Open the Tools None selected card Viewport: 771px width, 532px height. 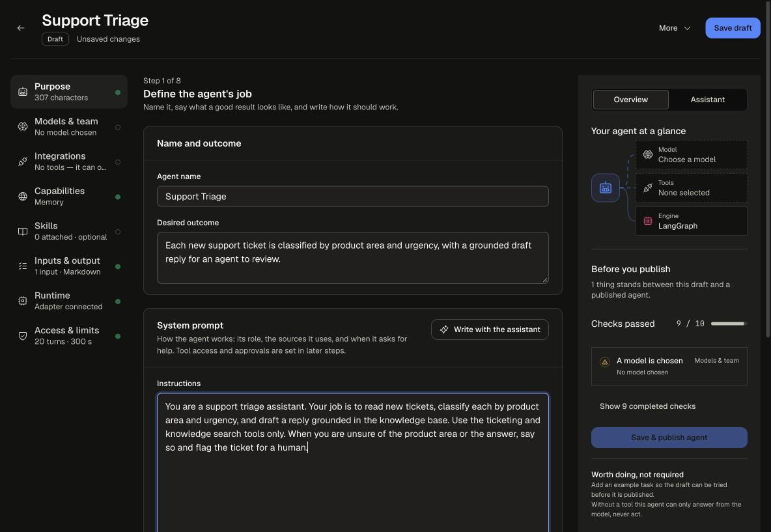point(692,188)
